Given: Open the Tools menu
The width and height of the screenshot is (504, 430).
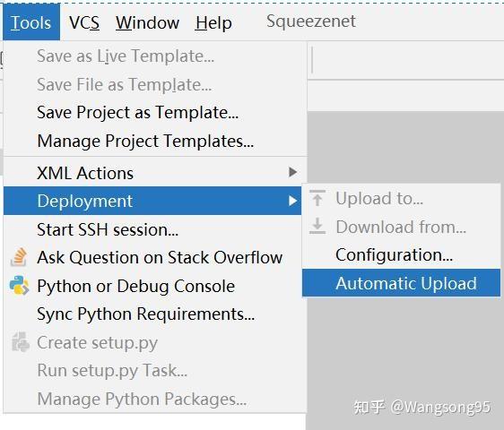Looking at the screenshot, I should [31, 22].
